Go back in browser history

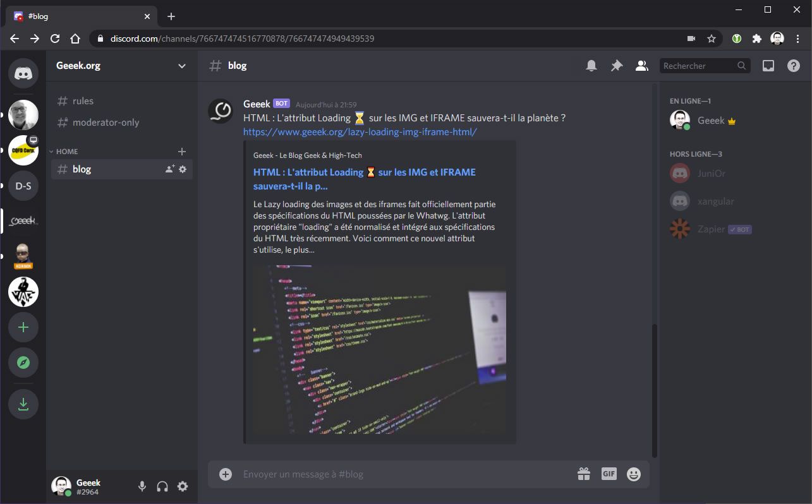[15, 39]
